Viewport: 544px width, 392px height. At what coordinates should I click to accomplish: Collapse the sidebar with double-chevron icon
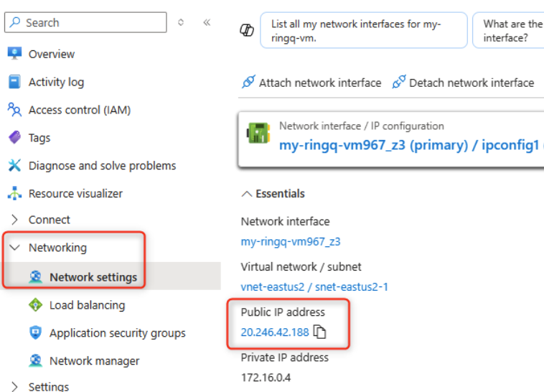(x=207, y=22)
